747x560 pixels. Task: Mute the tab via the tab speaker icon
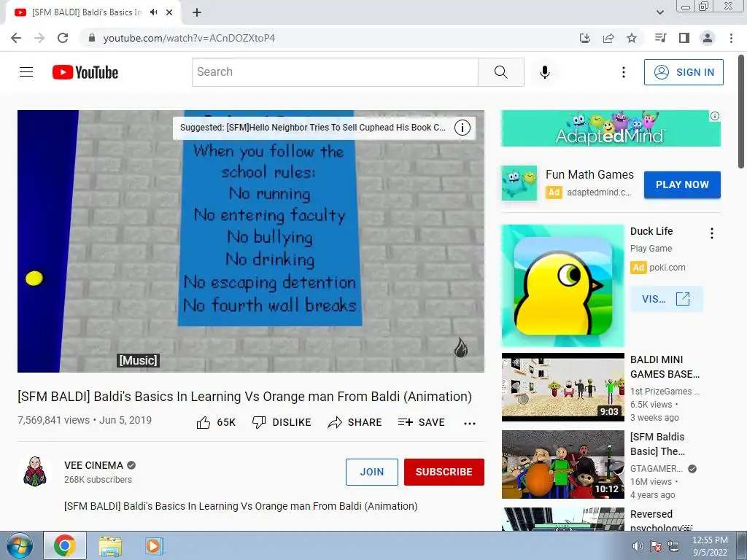click(x=154, y=12)
